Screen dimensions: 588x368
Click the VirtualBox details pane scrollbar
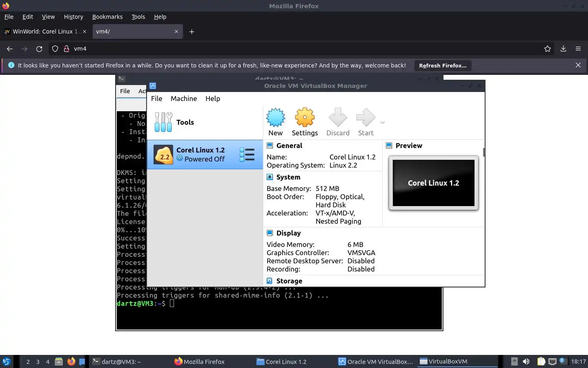[x=484, y=152]
